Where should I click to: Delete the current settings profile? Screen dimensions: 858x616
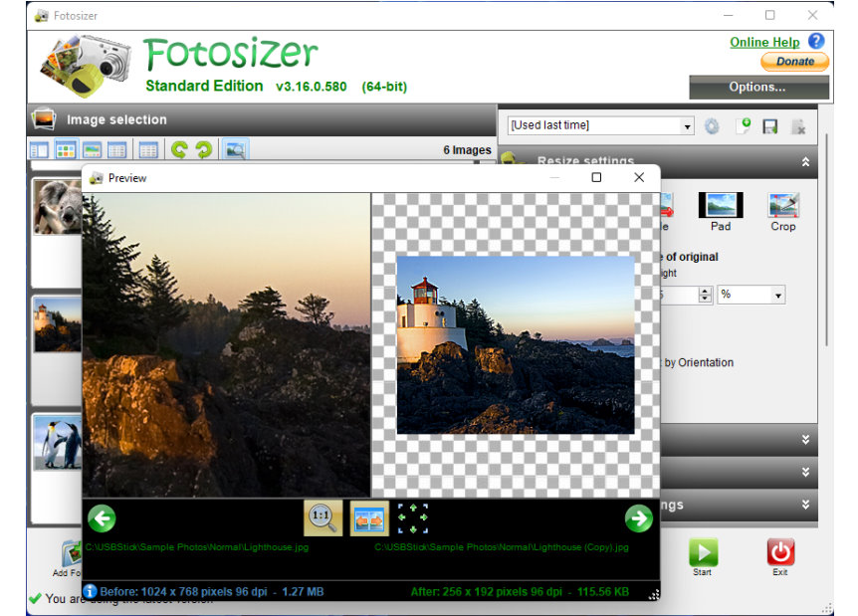(800, 126)
